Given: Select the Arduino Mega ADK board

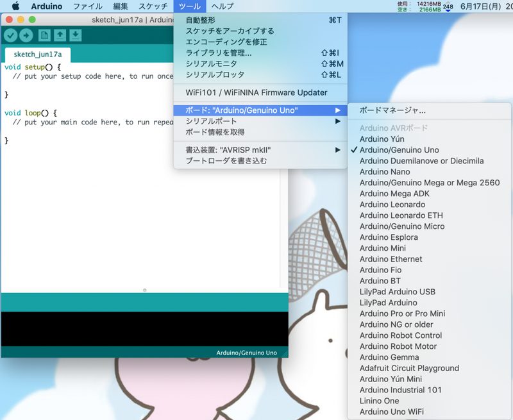Looking at the screenshot, I should tap(429, 194).
